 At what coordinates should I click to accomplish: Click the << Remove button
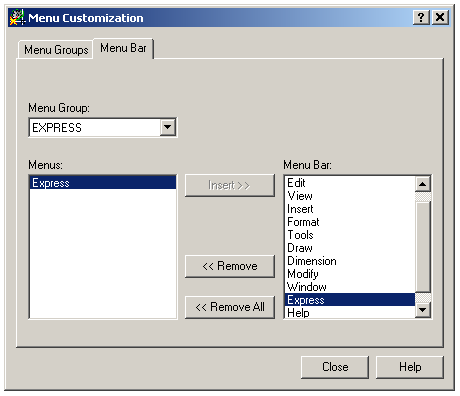pos(230,266)
